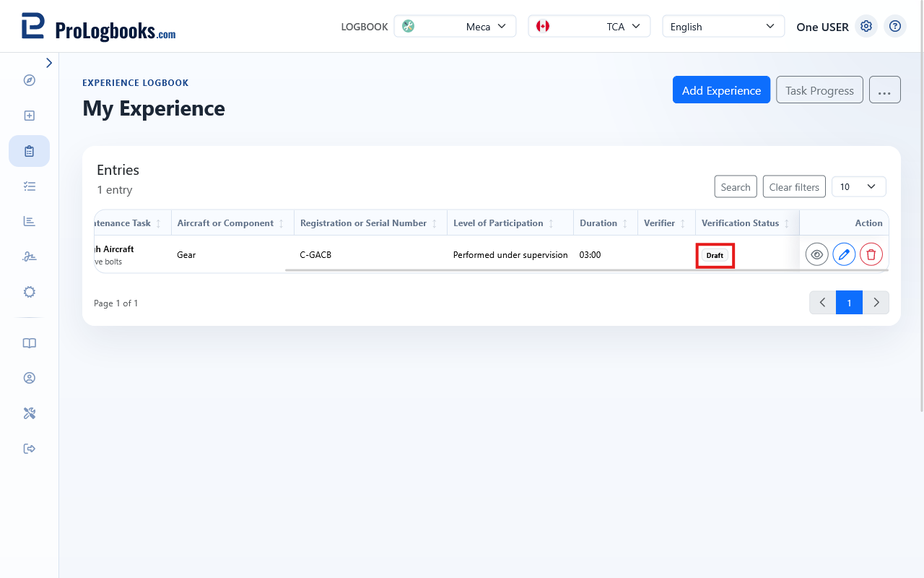This screenshot has height=578, width=924.
Task: Open the signature icon in sidebar
Action: tap(30, 256)
